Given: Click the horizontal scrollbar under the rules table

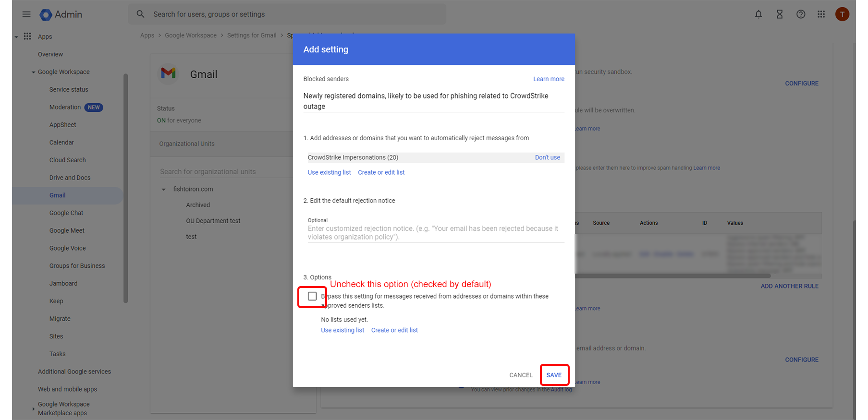Looking at the screenshot, I should coord(672,276).
